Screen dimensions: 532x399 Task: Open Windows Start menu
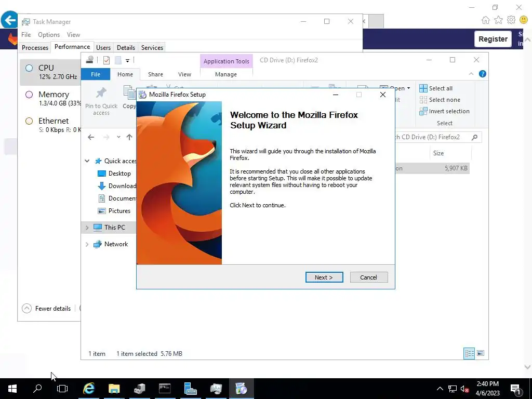(12, 389)
